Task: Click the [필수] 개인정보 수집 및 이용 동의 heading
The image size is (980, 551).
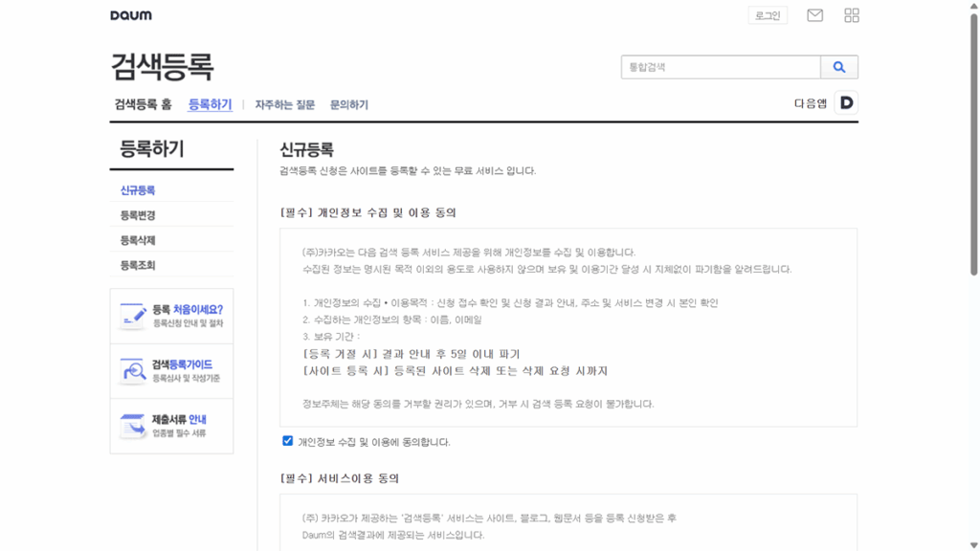Action: [367, 213]
